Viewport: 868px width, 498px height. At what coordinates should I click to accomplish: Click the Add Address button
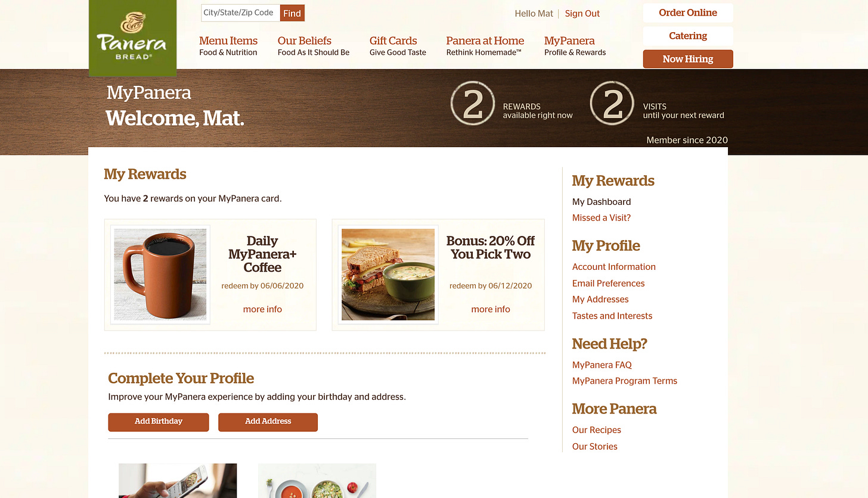[x=268, y=422]
